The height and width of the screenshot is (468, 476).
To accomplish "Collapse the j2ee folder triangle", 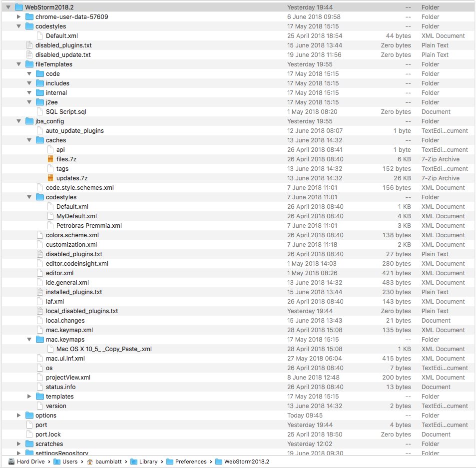I will tap(29, 102).
